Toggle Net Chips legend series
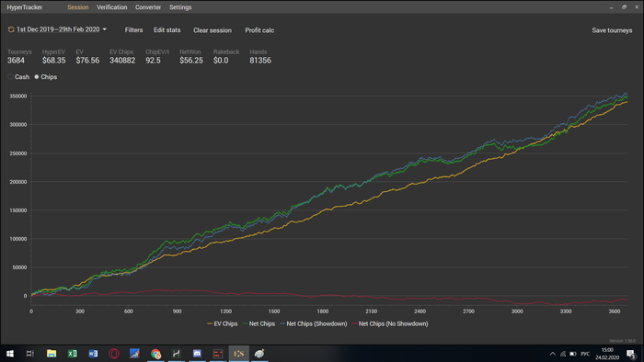This screenshot has width=644, height=362. pos(259,323)
